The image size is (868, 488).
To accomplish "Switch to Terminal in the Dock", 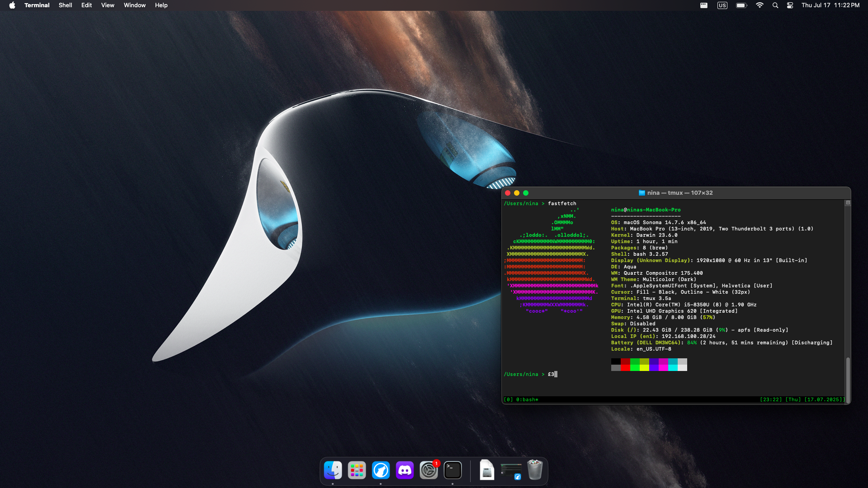I will coord(453,470).
